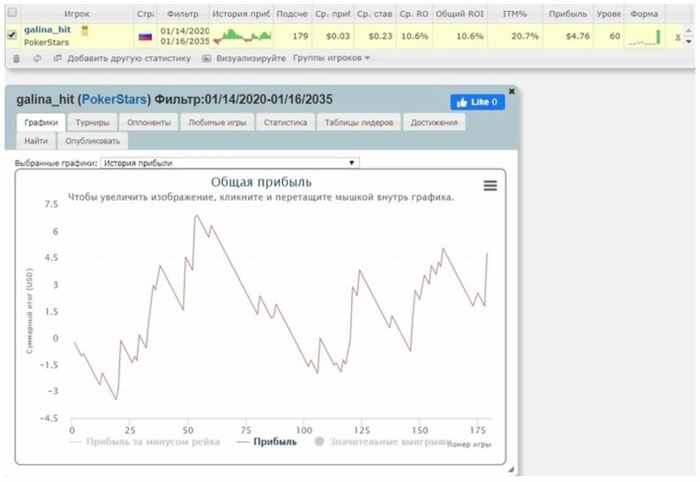Sort by the Игрок column header
Viewport: 700px width, 482px height.
click(76, 14)
